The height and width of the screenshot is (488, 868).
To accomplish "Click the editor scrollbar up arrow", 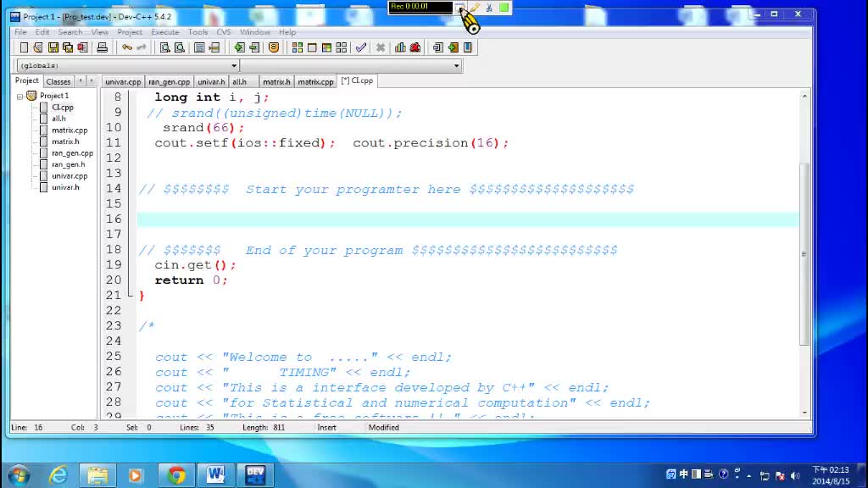I will [804, 97].
